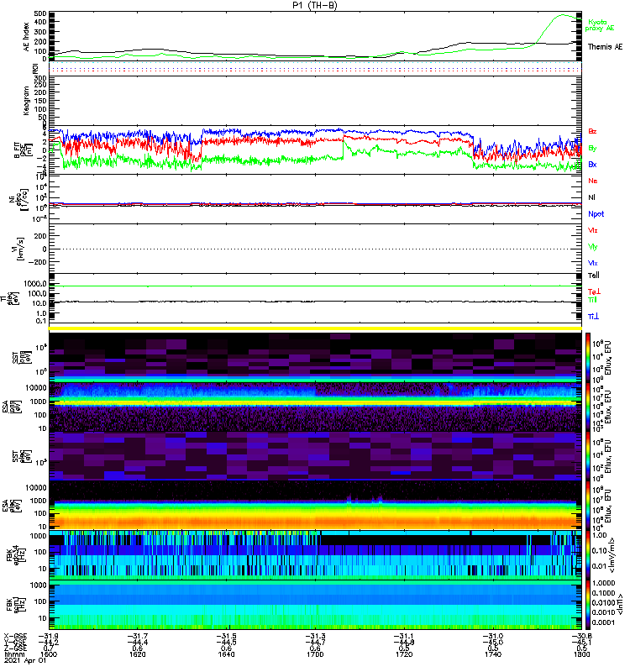Click the 1600 time axis label
630x672 pixels.
[x=49, y=654]
